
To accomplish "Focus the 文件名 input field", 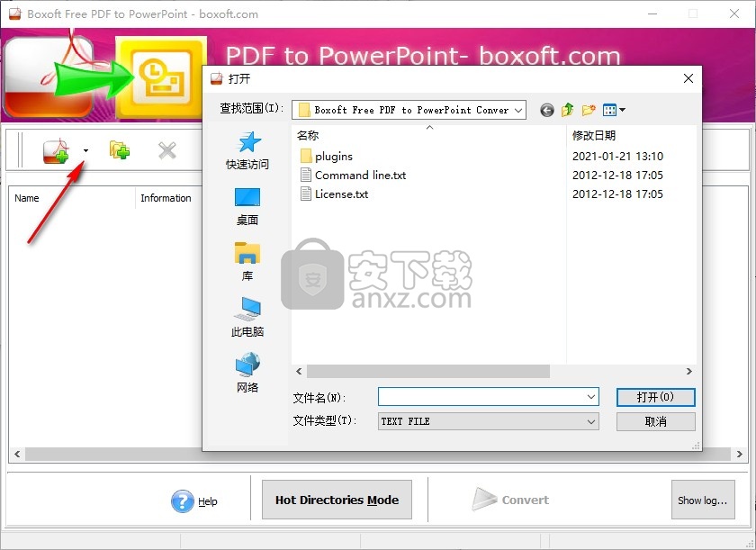I will pyautogui.click(x=482, y=397).
